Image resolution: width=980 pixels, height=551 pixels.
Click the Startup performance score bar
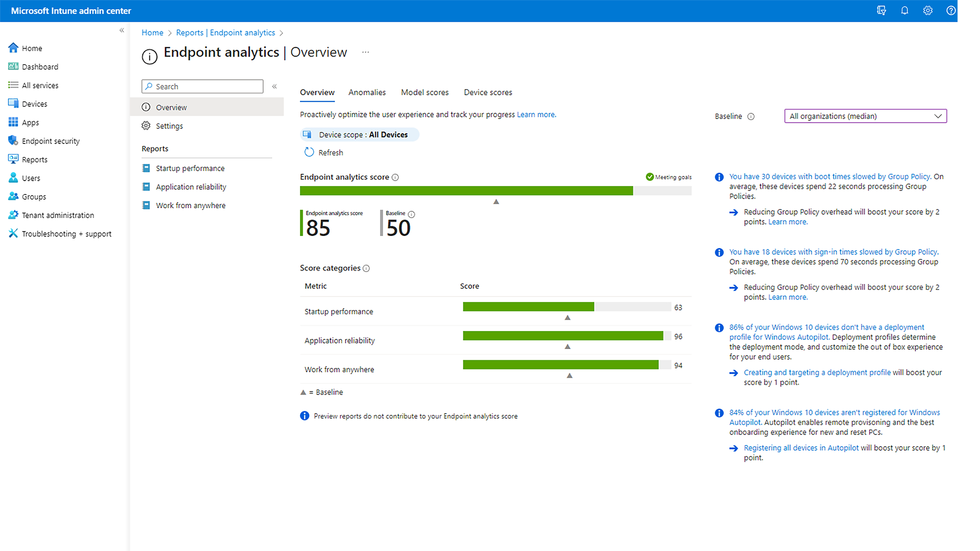tap(528, 306)
